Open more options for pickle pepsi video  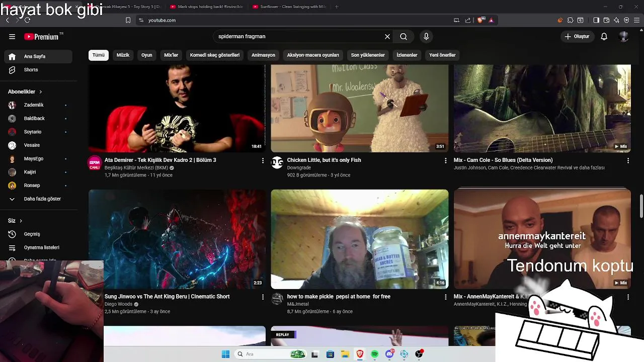click(445, 297)
